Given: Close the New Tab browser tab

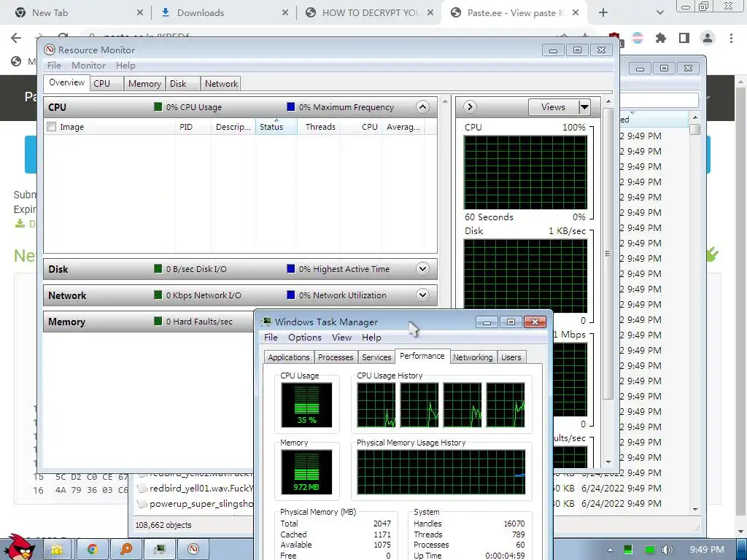Looking at the screenshot, I should (139, 13).
